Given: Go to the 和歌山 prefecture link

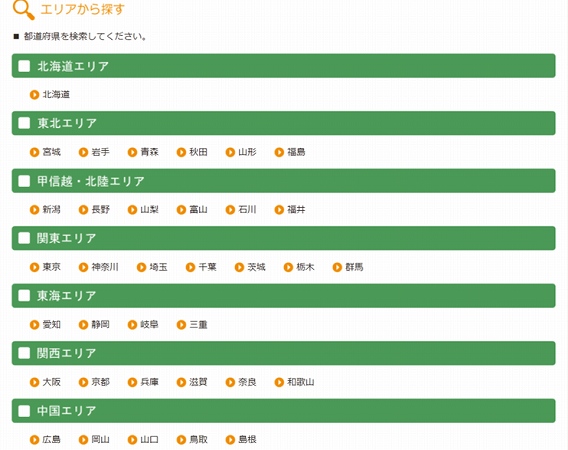Looking at the screenshot, I should click(301, 382).
